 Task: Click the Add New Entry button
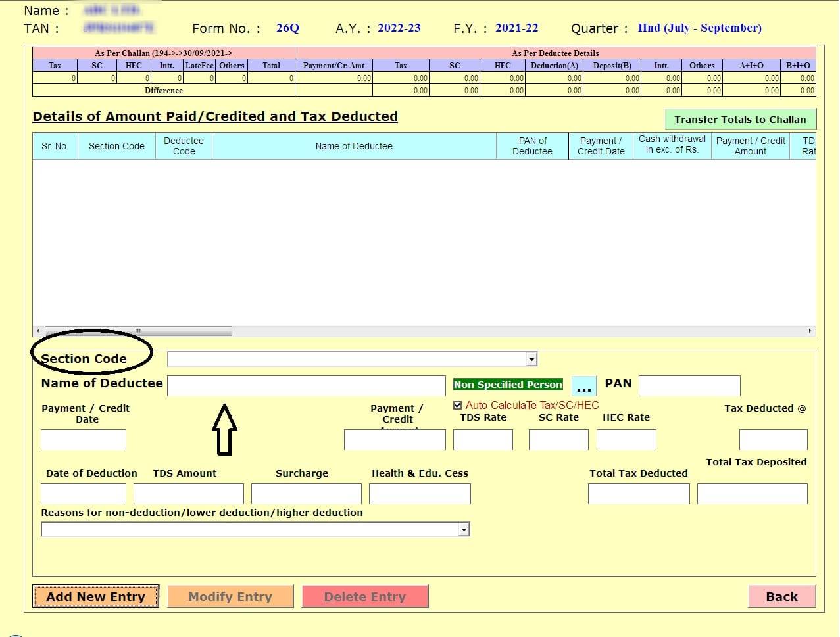[x=95, y=597]
